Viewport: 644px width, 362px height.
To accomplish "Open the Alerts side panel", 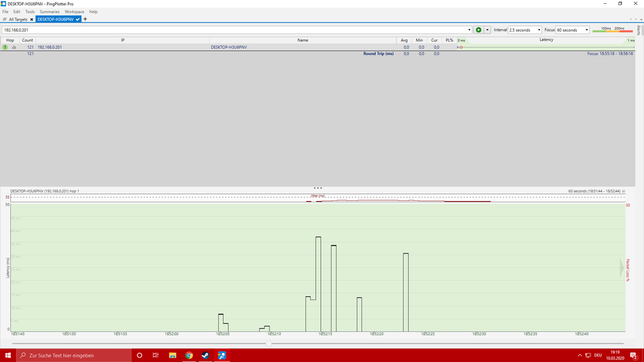I will 639,30.
